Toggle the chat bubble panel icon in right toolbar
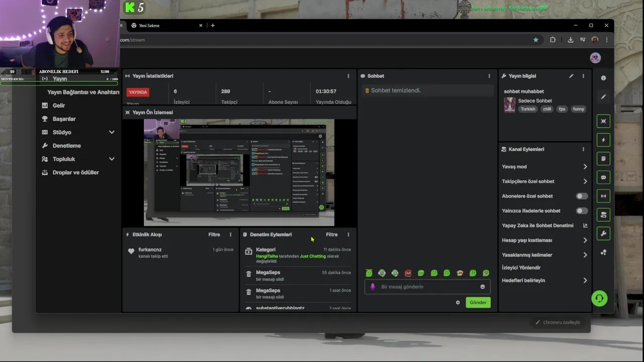 tap(603, 177)
